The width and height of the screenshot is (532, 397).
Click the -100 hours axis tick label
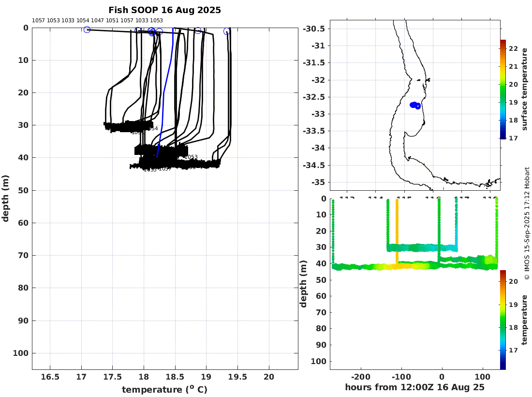(x=401, y=377)
